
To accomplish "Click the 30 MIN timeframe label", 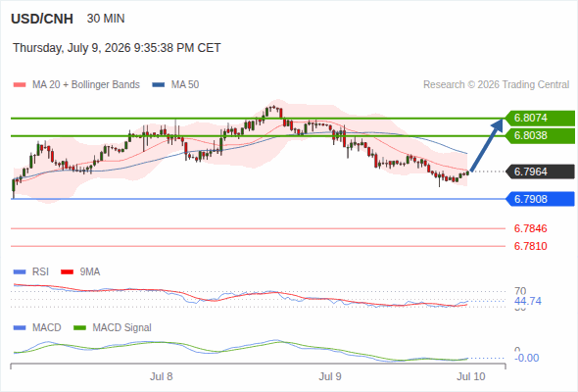I will 106,19.
